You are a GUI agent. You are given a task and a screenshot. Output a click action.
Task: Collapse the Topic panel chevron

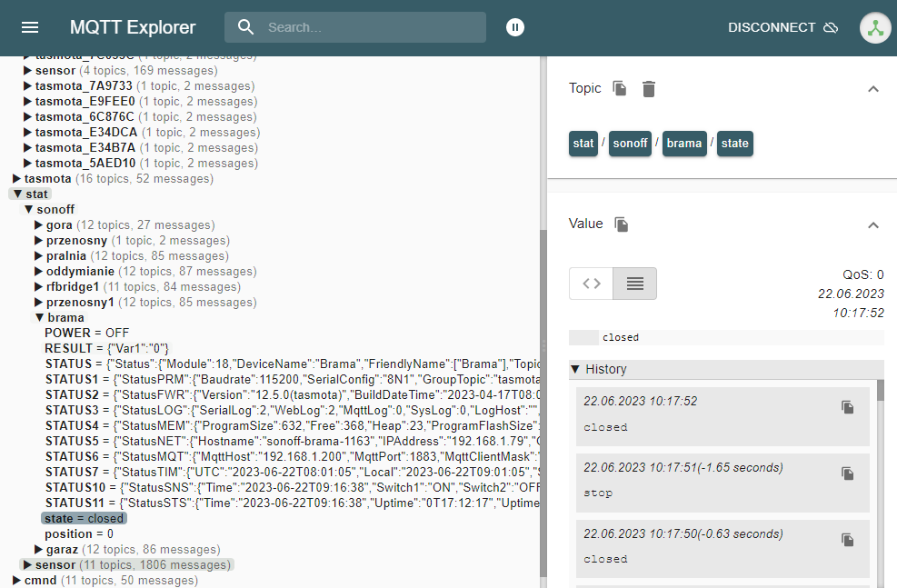pyautogui.click(x=873, y=88)
